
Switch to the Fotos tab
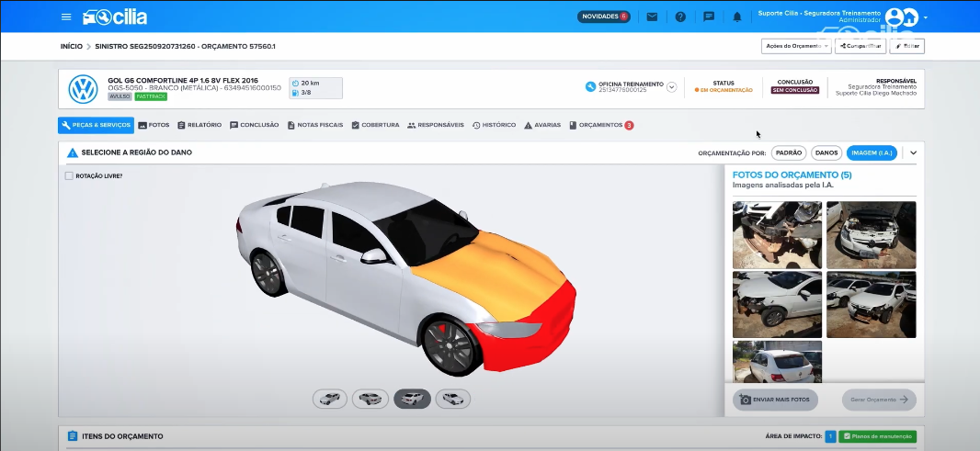[154, 125]
